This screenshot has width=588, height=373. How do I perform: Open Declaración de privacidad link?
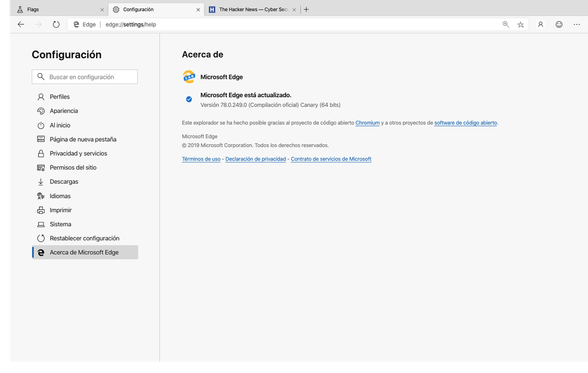pos(255,159)
